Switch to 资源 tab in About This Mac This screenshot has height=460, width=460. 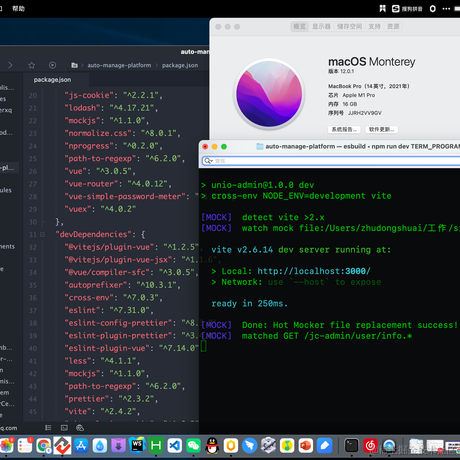coord(393,27)
